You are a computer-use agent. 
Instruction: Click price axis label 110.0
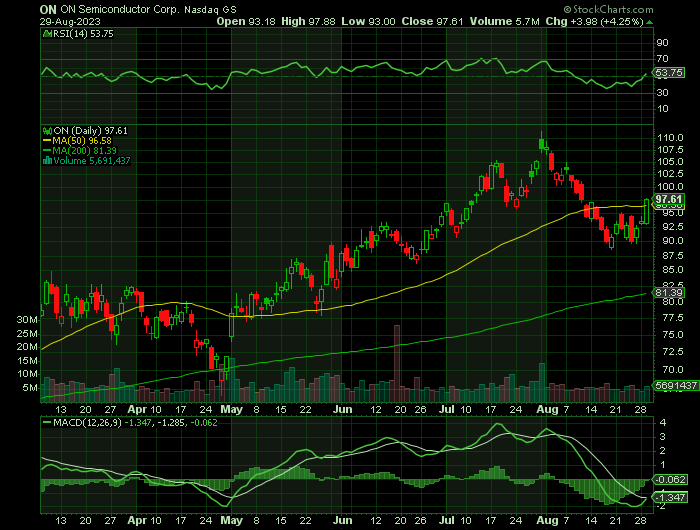click(670, 138)
